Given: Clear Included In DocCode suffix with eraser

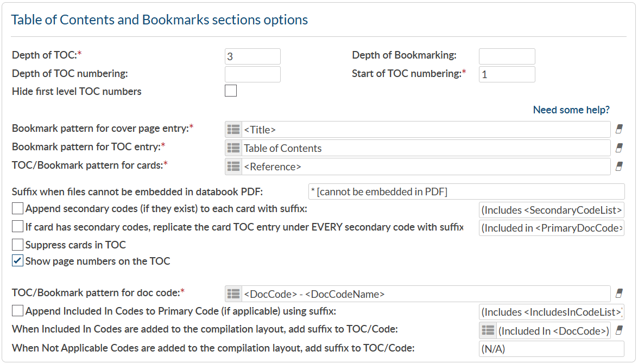Looking at the screenshot, I should (x=619, y=330).
